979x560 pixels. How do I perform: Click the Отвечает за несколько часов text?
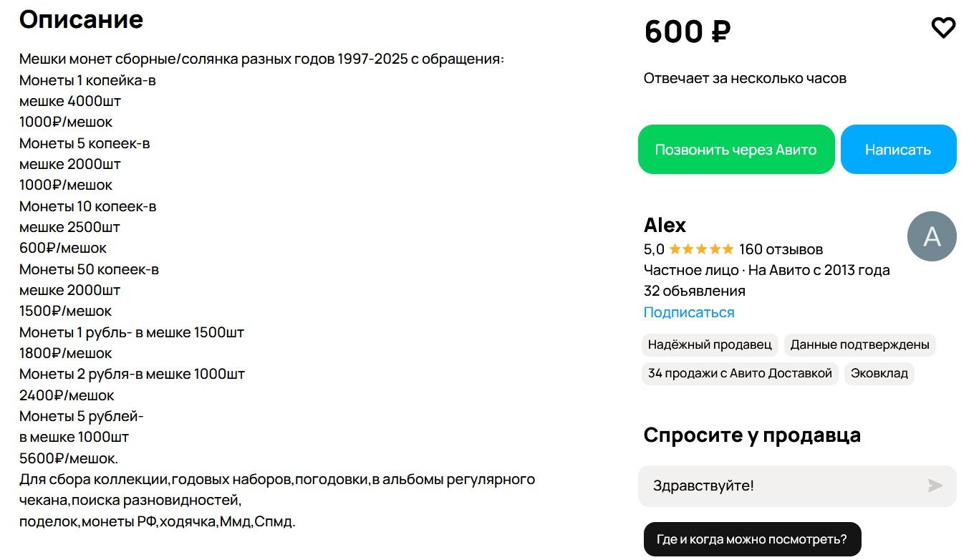[x=745, y=78]
